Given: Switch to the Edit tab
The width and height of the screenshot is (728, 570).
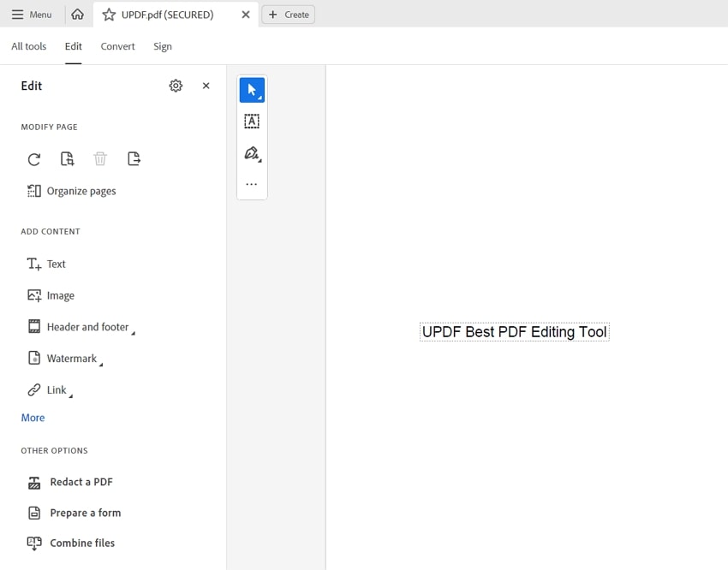Looking at the screenshot, I should [74, 46].
